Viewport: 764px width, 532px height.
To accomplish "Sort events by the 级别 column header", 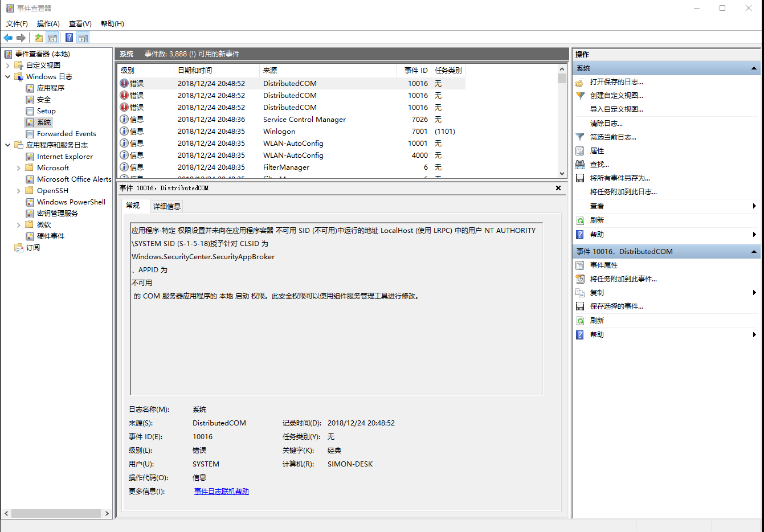I will tap(145, 71).
